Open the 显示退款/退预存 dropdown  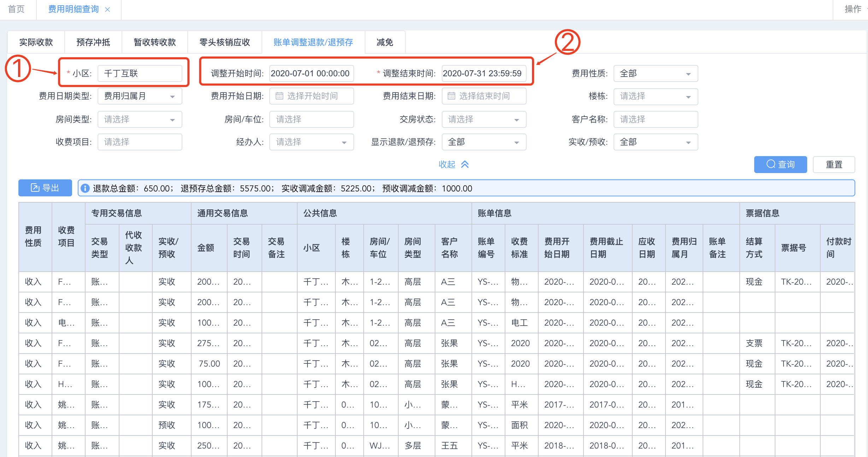[483, 142]
